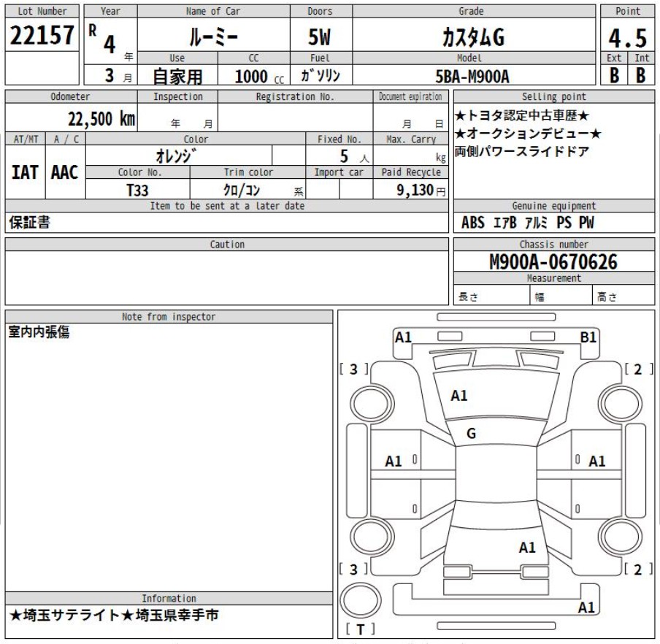660x644 pixels.
Task: Click the G mark on the windshield
Action: coord(472,433)
